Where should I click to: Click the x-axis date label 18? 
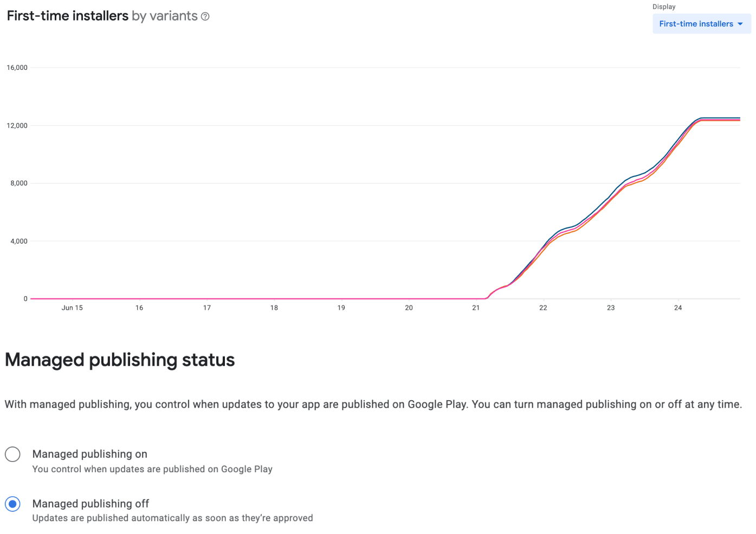pos(274,308)
